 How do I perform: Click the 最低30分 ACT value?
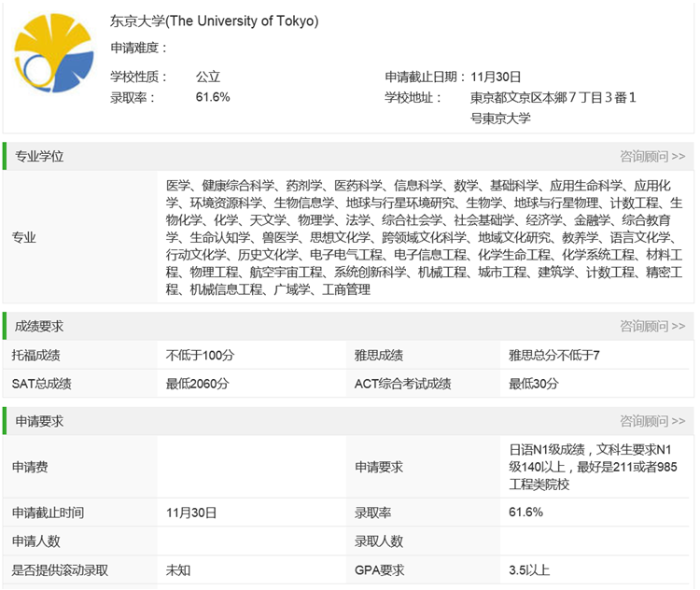(534, 383)
